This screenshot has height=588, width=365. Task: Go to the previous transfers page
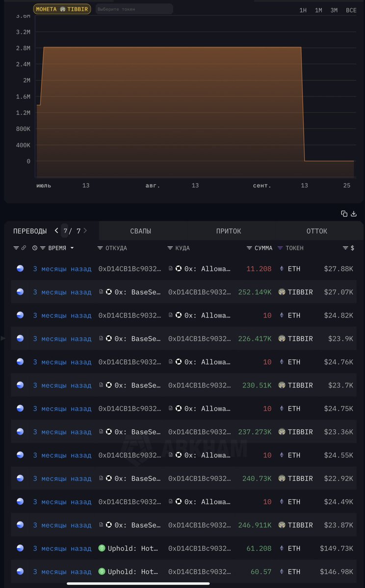tap(56, 231)
